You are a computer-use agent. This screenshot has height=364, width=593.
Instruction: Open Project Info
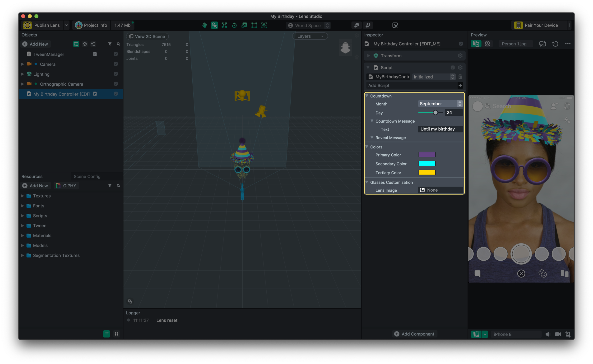click(91, 25)
